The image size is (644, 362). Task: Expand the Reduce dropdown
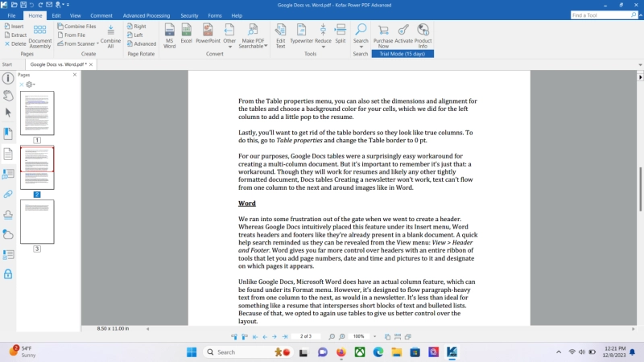(x=324, y=47)
